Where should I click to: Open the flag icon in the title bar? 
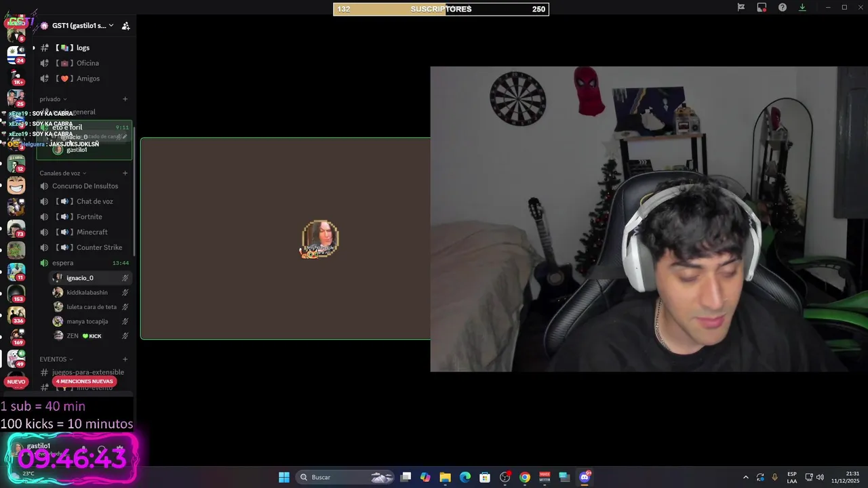coord(741,7)
